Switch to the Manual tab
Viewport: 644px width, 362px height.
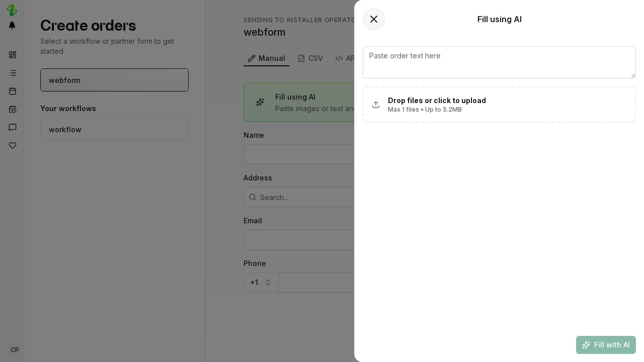(266, 58)
